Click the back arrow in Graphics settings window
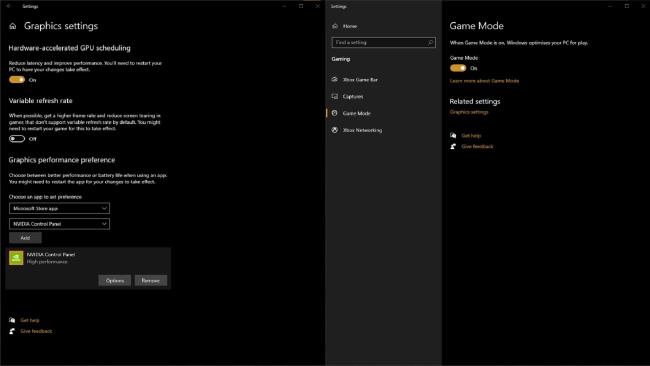650x366 pixels. (x=8, y=6)
